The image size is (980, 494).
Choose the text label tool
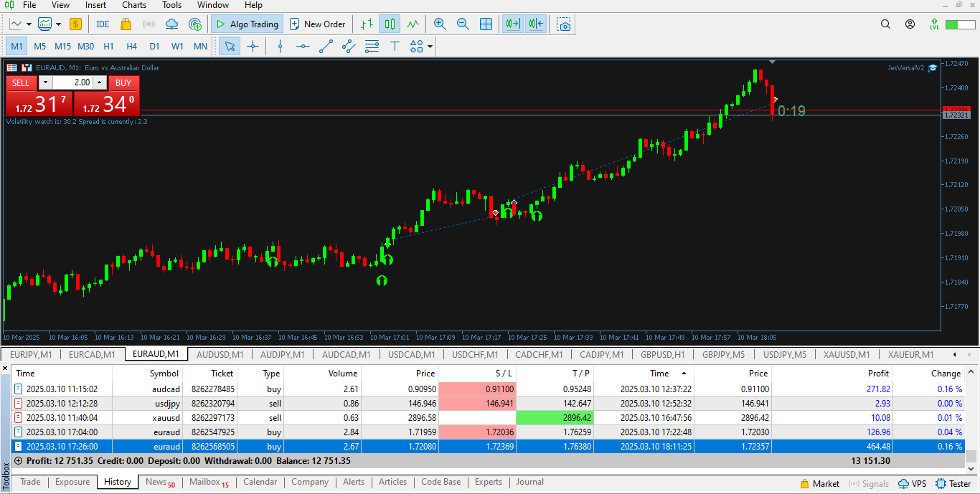tap(395, 47)
